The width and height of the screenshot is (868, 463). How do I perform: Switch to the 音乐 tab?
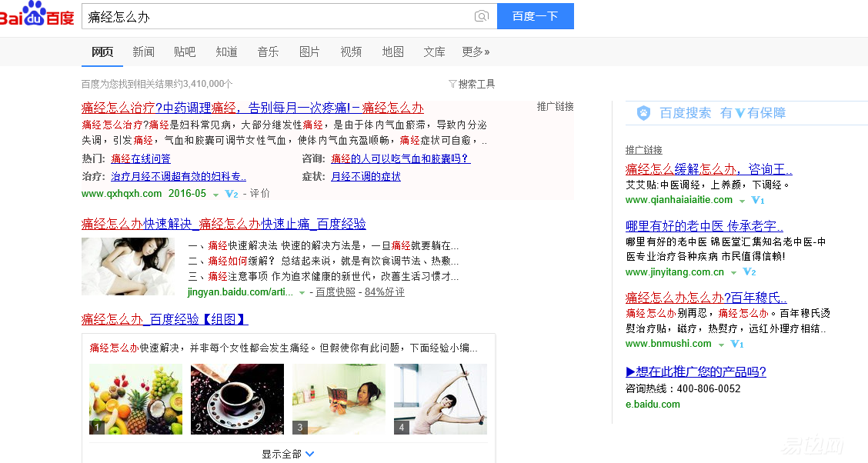pos(268,52)
